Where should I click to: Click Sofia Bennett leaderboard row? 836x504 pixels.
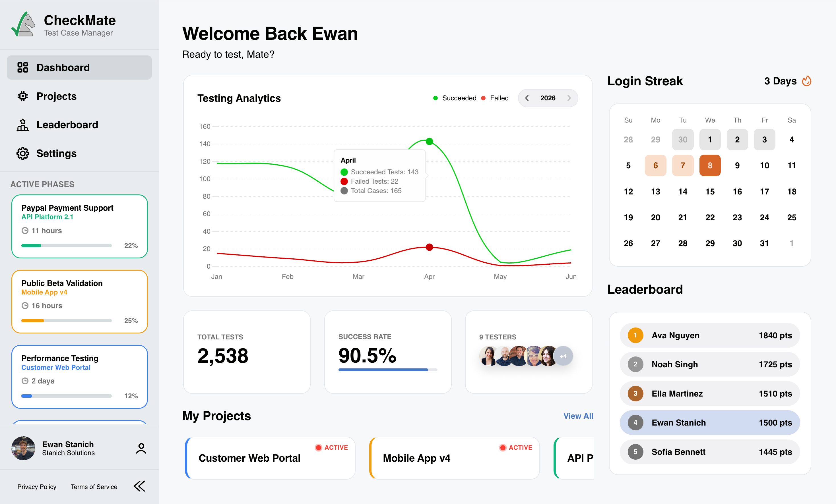point(710,452)
